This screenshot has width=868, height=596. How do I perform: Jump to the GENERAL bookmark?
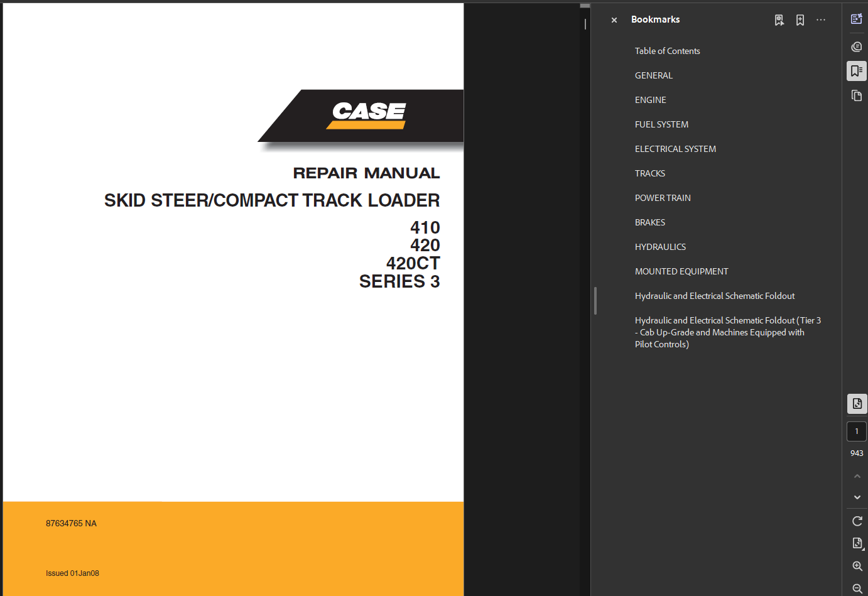653,75
